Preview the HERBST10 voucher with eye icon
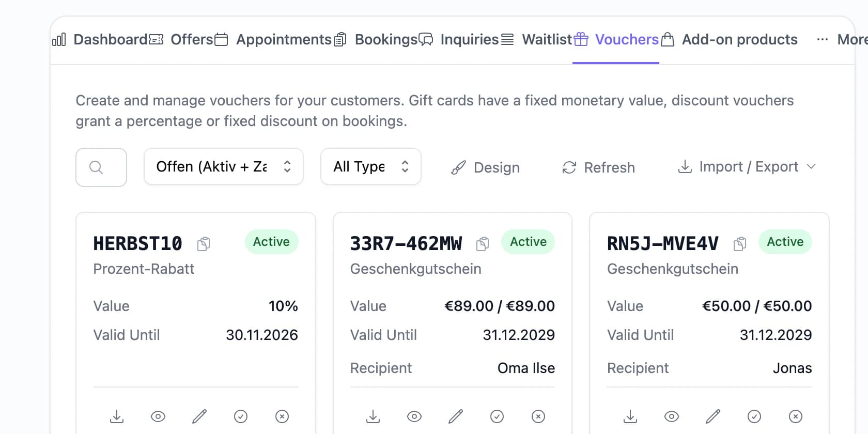 [158, 416]
